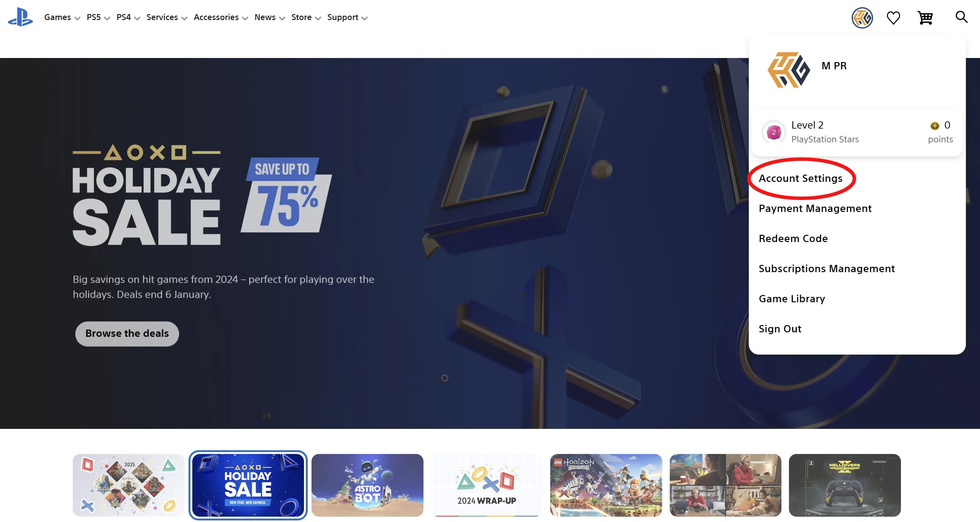Choose Redeem Code in profile menu

(x=793, y=238)
